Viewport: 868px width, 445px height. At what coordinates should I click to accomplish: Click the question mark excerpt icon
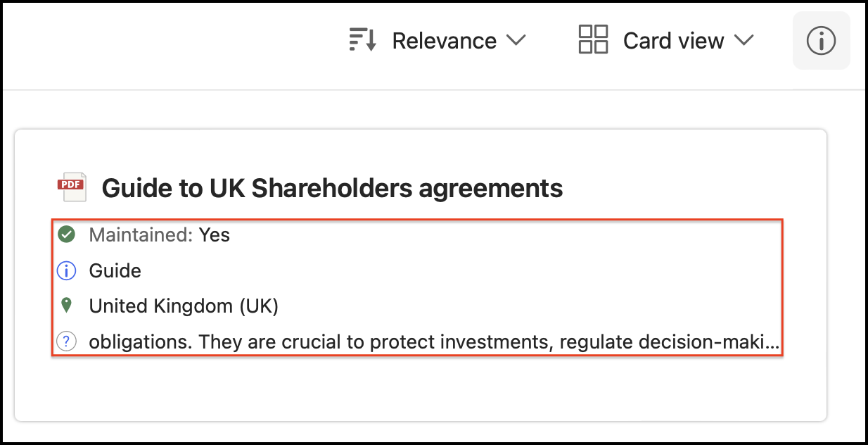(66, 342)
